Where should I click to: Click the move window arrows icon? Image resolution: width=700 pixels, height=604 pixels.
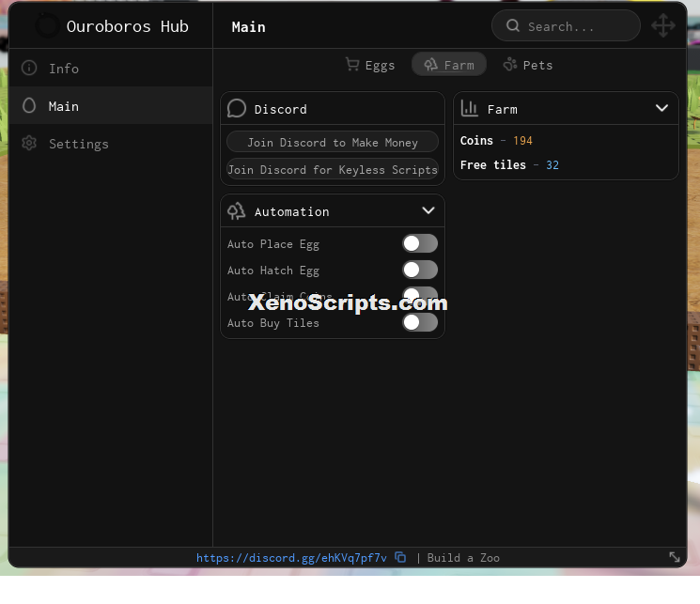point(663,26)
